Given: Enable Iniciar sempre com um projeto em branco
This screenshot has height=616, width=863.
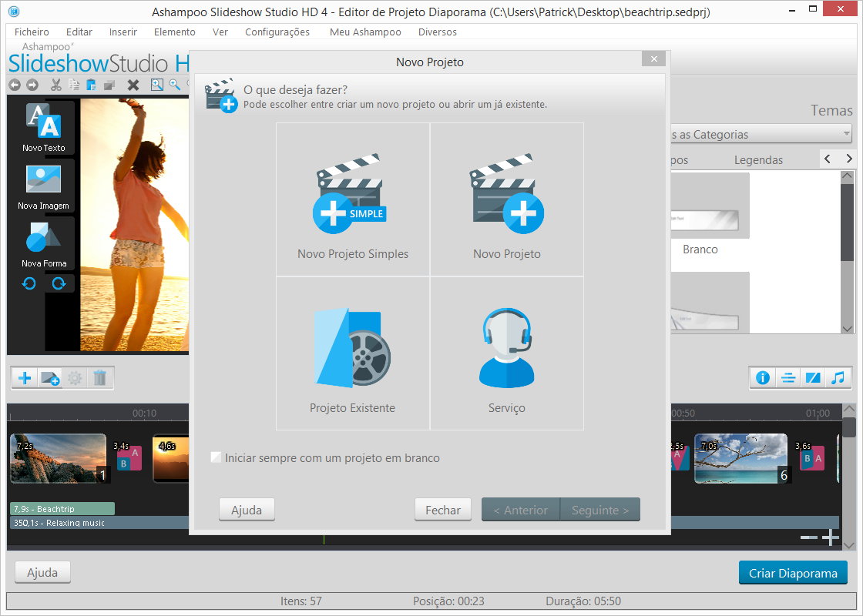Looking at the screenshot, I should click(217, 458).
